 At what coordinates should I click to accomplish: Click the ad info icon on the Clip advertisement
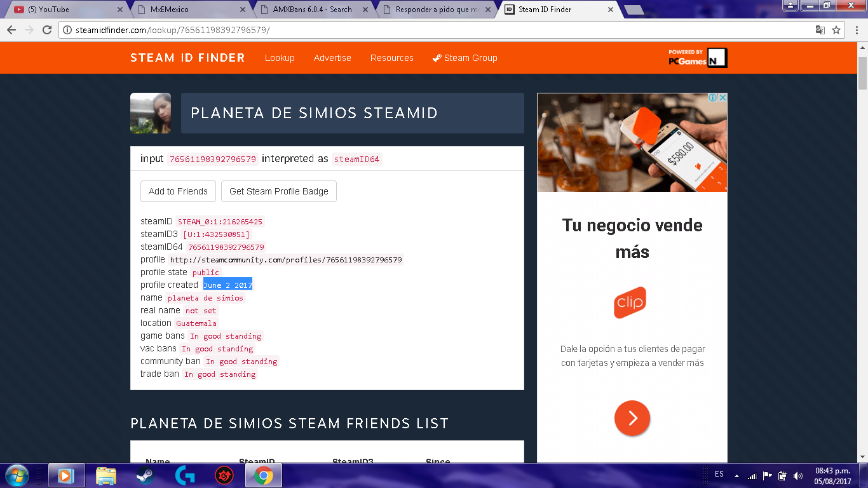pyautogui.click(x=713, y=98)
